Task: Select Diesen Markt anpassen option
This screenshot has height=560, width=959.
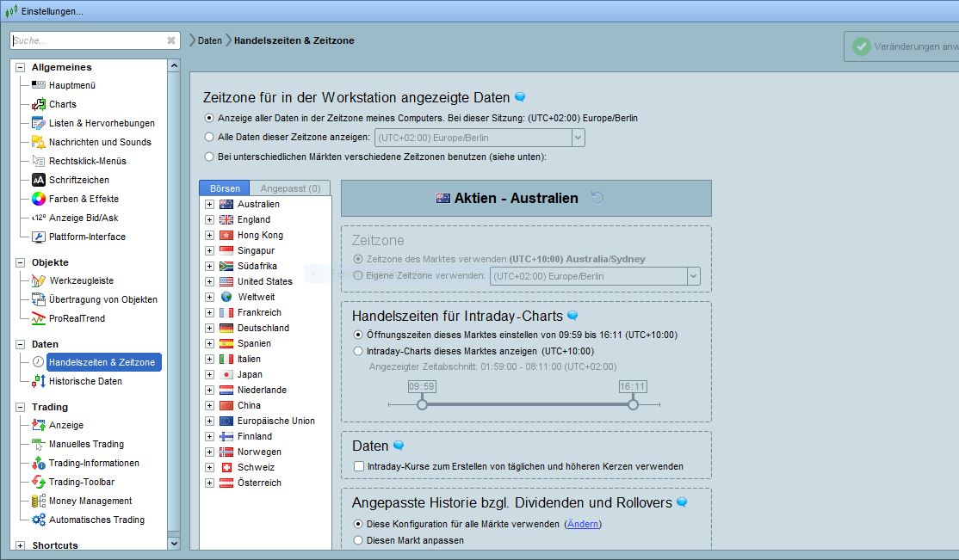Action: pos(358,540)
